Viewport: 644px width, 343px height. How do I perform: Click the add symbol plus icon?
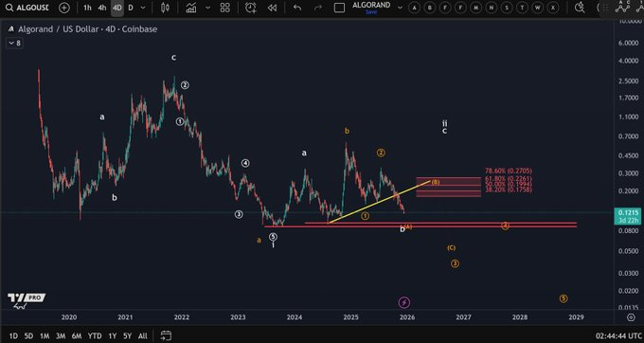pyautogui.click(x=64, y=8)
